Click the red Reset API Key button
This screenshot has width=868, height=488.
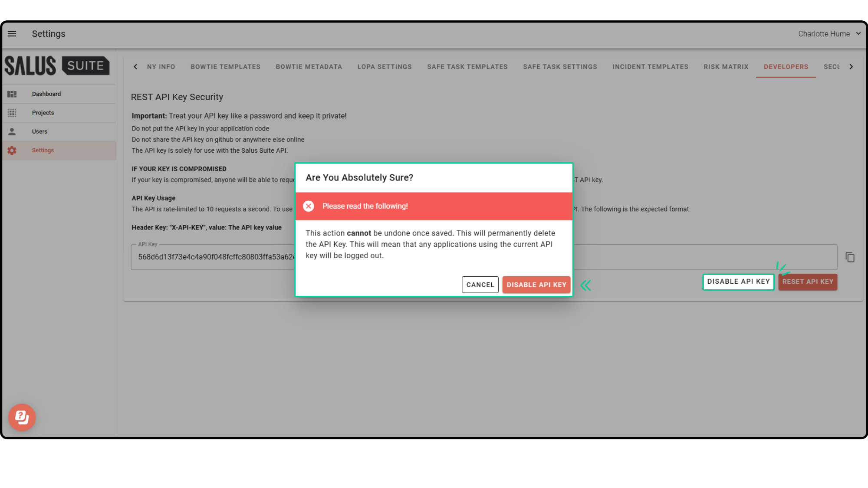point(808,282)
